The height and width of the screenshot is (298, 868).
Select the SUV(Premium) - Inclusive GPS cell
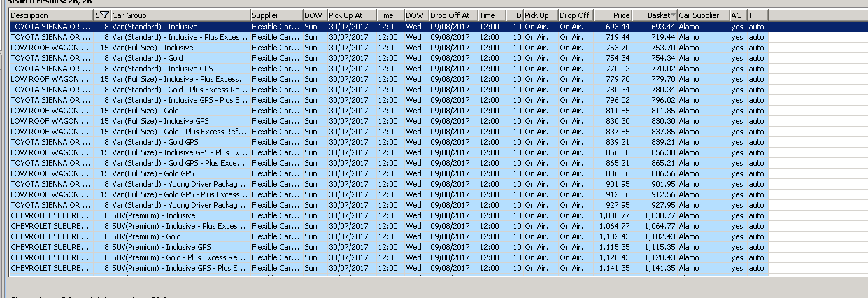180,247
